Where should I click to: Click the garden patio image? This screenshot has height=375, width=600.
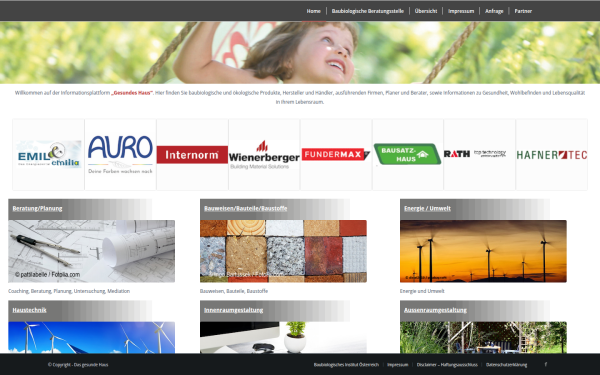tap(483, 338)
